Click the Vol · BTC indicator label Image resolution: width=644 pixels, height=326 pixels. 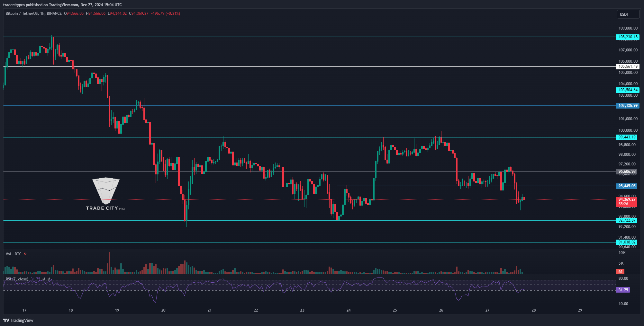(x=14, y=254)
